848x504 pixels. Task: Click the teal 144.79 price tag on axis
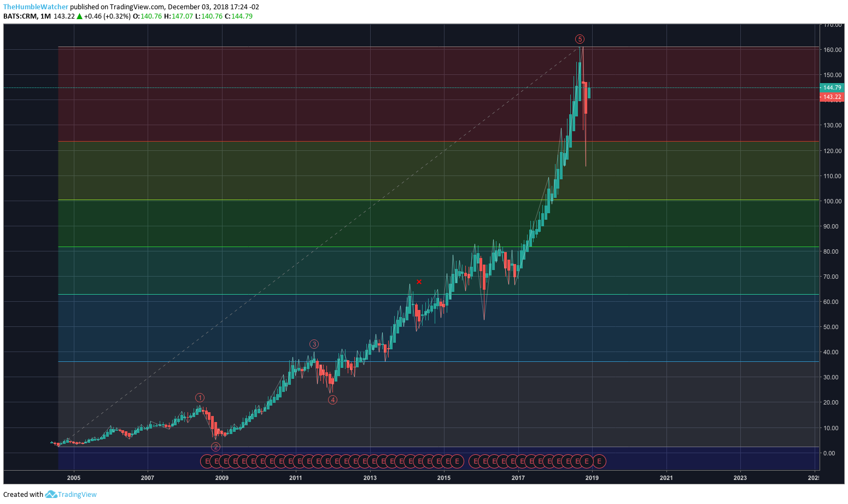(832, 87)
